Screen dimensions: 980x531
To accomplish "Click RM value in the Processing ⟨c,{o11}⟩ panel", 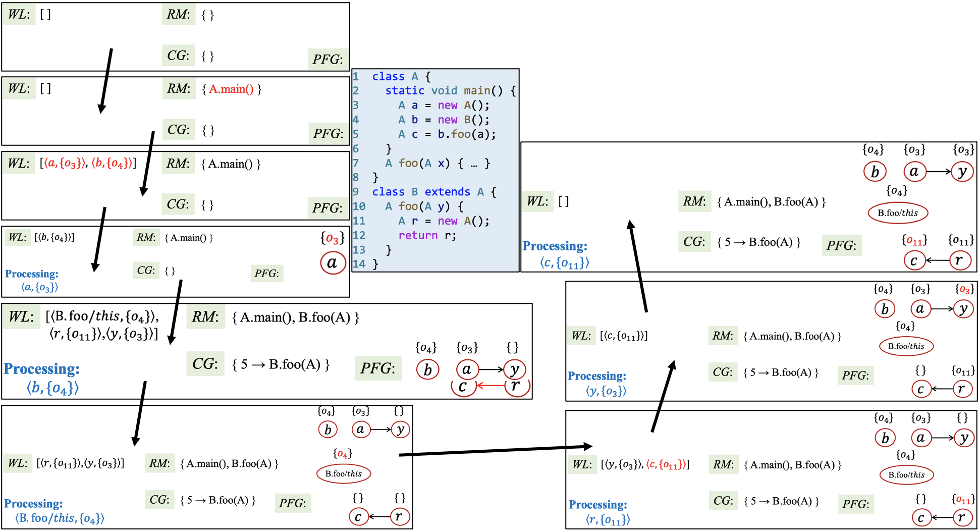I will pos(772,202).
